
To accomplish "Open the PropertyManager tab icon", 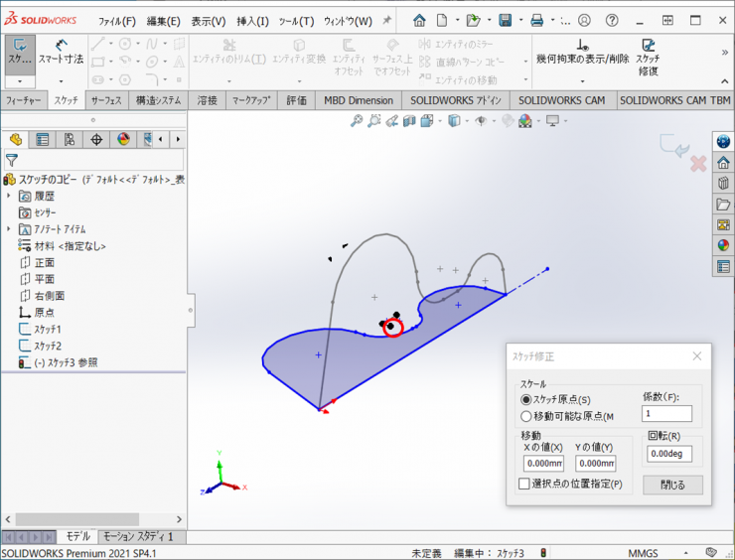I will [43, 139].
